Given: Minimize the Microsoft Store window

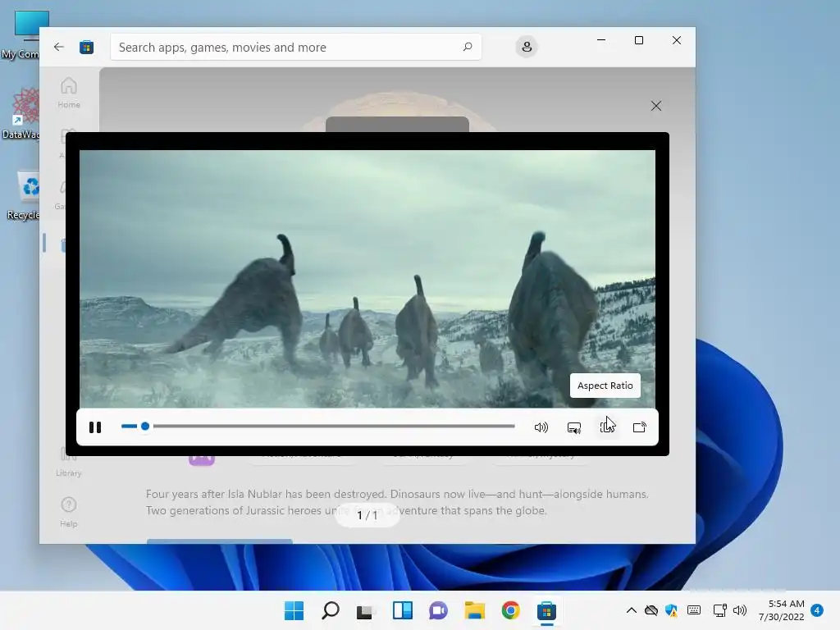Looking at the screenshot, I should coord(601,40).
